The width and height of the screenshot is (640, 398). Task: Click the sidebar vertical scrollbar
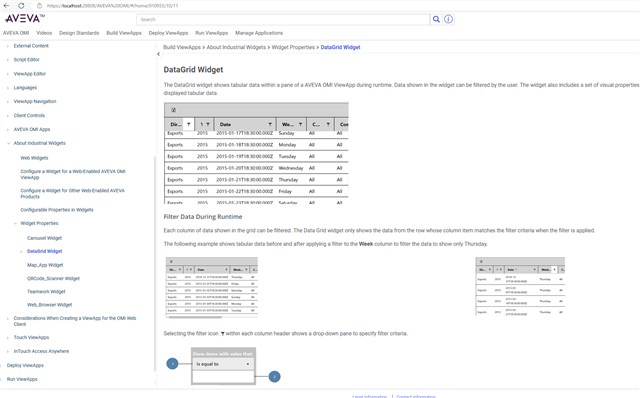[x=155, y=264]
